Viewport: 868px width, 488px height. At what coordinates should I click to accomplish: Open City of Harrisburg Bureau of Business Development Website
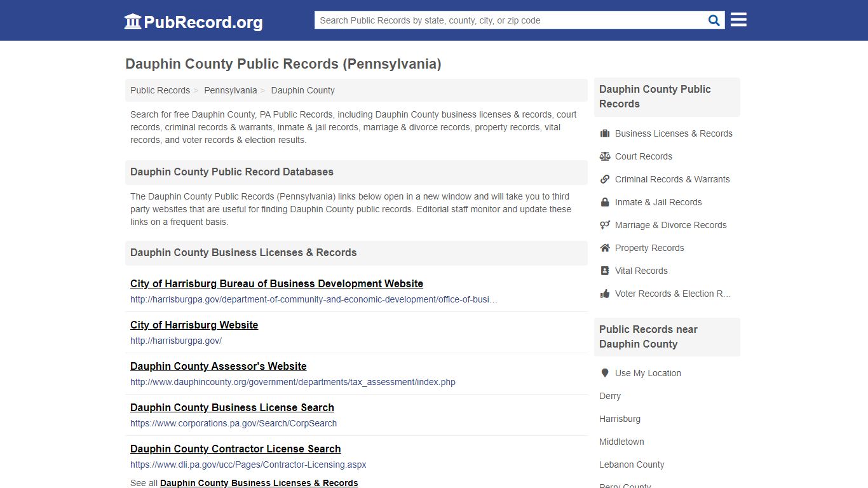pyautogui.click(x=276, y=283)
